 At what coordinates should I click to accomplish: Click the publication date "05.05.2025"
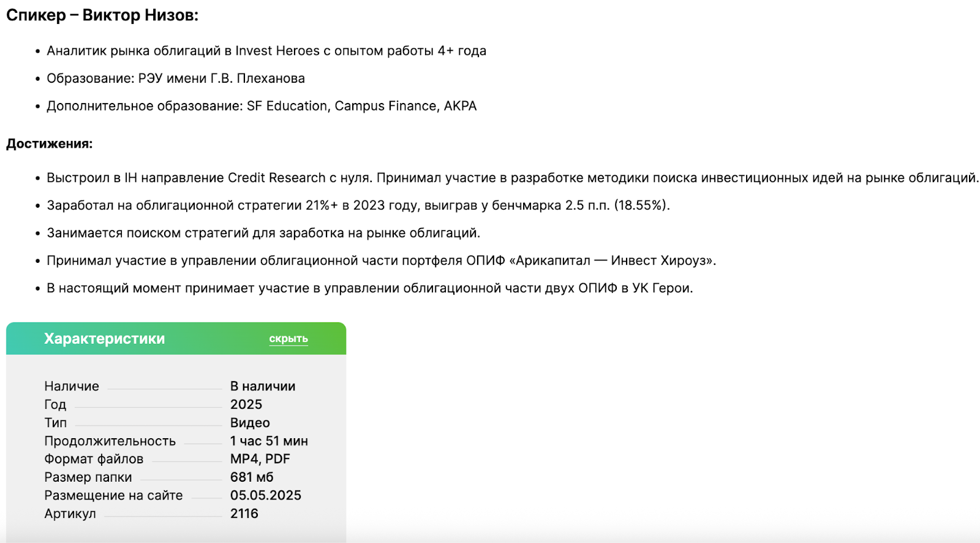(x=266, y=495)
